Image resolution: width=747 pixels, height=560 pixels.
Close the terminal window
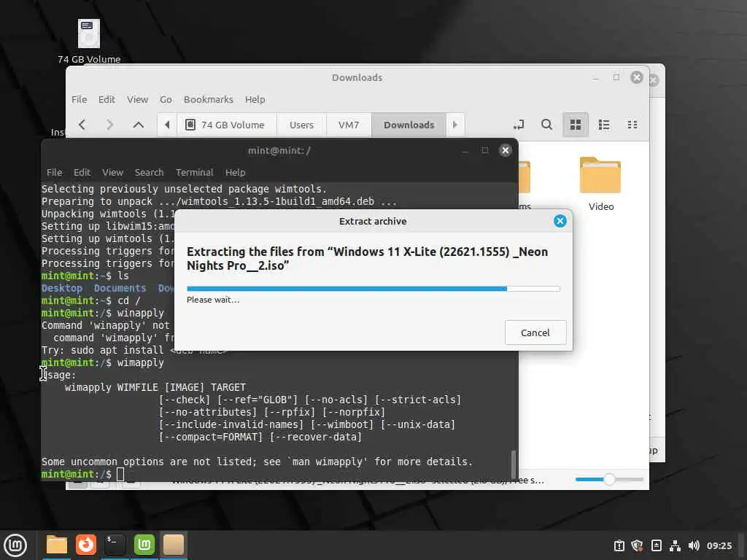pyautogui.click(x=506, y=150)
